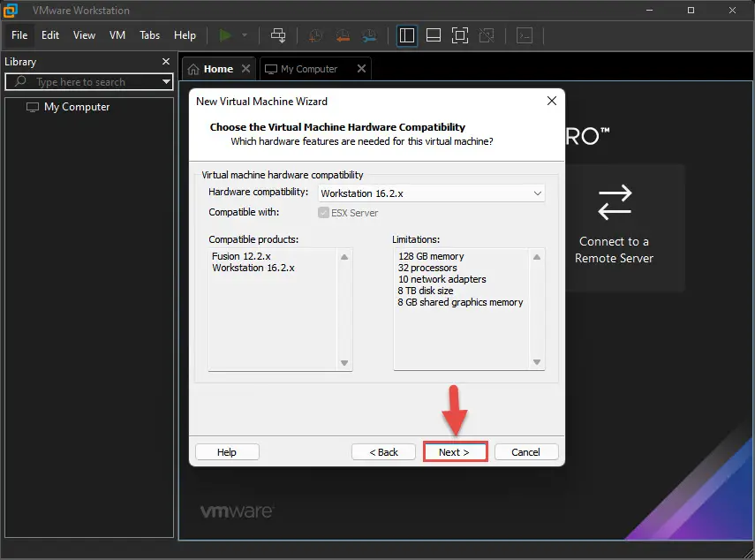
Task: Expand the Library search dropdown arrow
Action: 166,82
